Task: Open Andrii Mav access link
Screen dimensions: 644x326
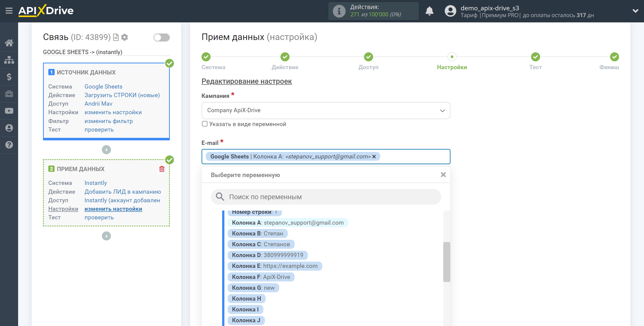Action: click(x=98, y=104)
